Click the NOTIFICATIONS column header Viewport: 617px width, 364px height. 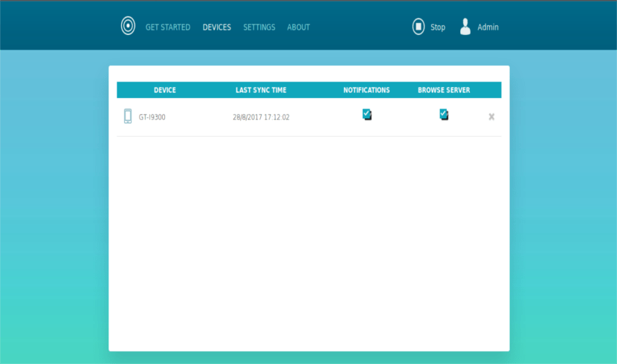tap(366, 90)
